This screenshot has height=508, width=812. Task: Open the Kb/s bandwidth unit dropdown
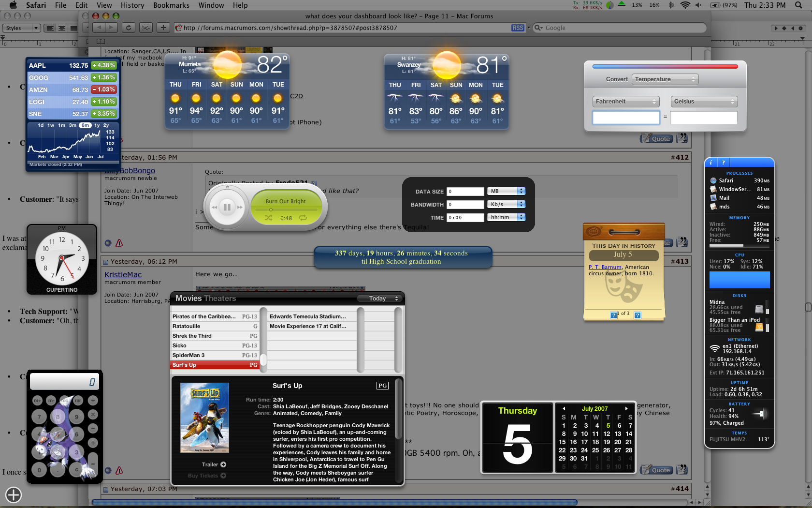(x=506, y=204)
